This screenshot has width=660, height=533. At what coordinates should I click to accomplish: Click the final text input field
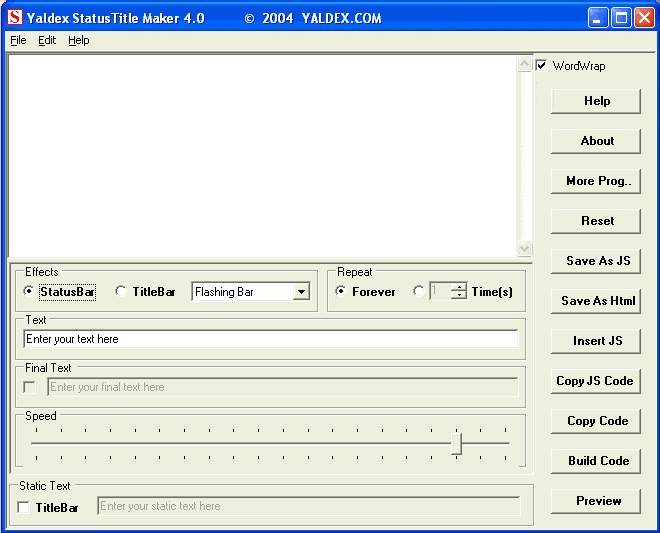[x=282, y=387]
